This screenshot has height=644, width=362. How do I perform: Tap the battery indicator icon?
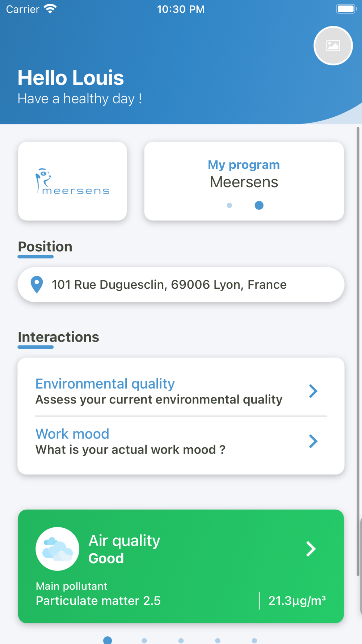coord(346,9)
